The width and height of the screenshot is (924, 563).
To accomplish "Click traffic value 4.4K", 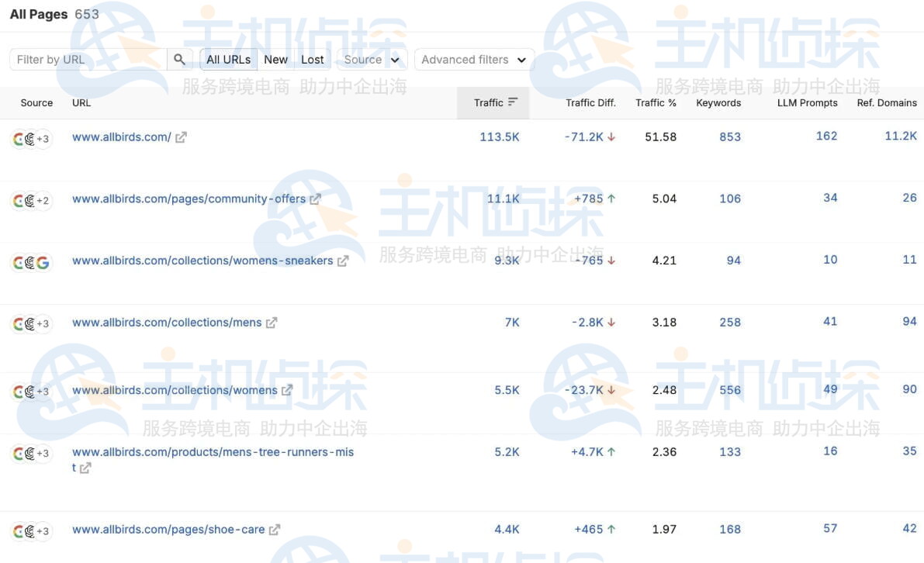I will point(507,530).
